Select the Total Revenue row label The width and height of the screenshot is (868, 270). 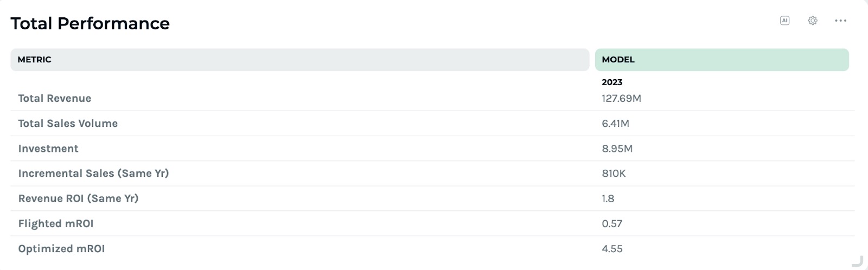(x=55, y=98)
